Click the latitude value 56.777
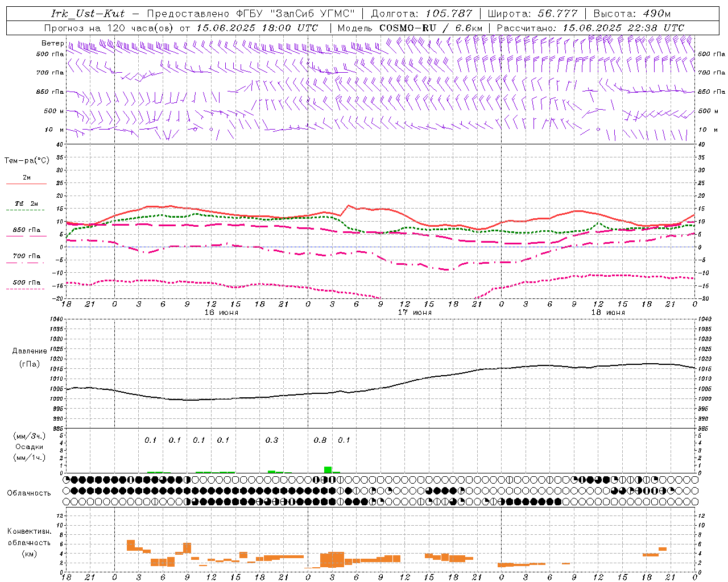 tap(557, 14)
